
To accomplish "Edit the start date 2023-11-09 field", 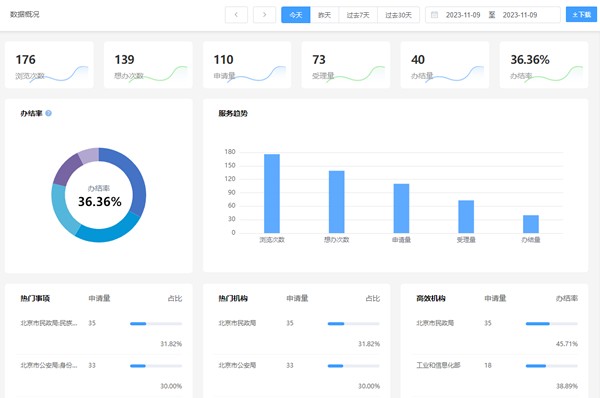I will [463, 15].
